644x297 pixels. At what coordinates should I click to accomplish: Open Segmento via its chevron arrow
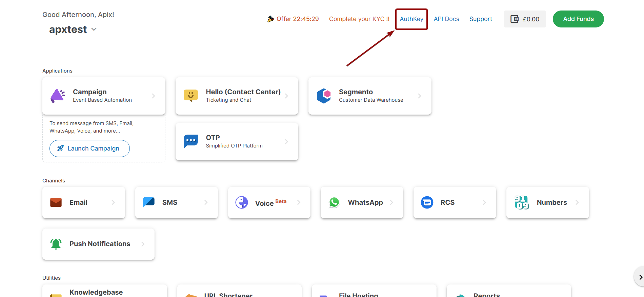point(420,96)
